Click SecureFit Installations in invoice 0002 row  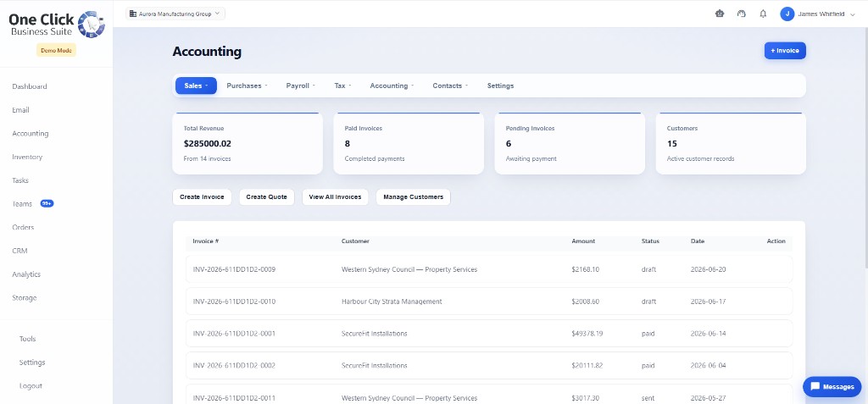374,366
